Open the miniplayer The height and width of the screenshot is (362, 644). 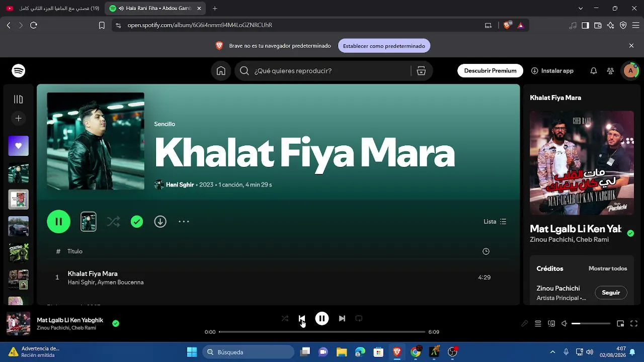point(620,324)
